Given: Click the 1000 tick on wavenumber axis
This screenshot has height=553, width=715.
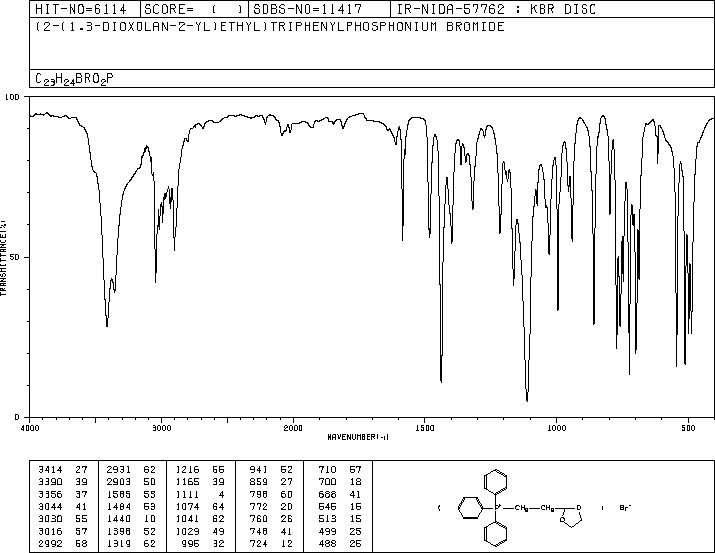Looking at the screenshot, I should pos(556,428).
